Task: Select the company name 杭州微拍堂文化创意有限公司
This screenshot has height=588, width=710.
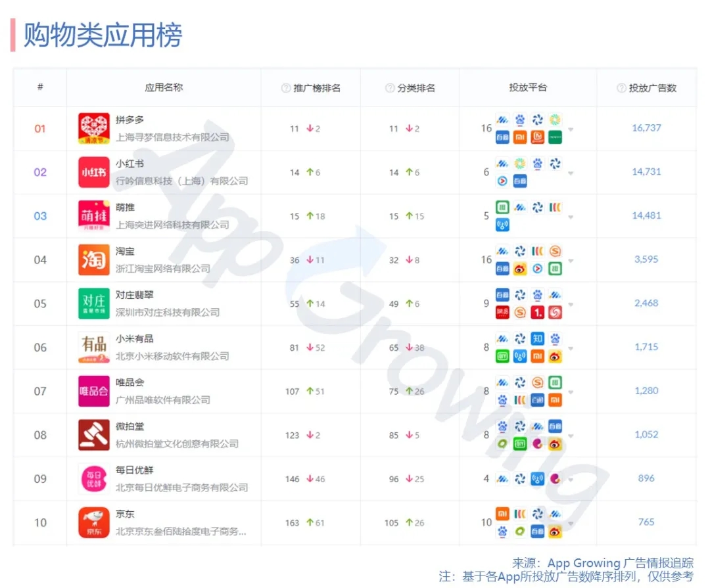Action: tap(177, 443)
